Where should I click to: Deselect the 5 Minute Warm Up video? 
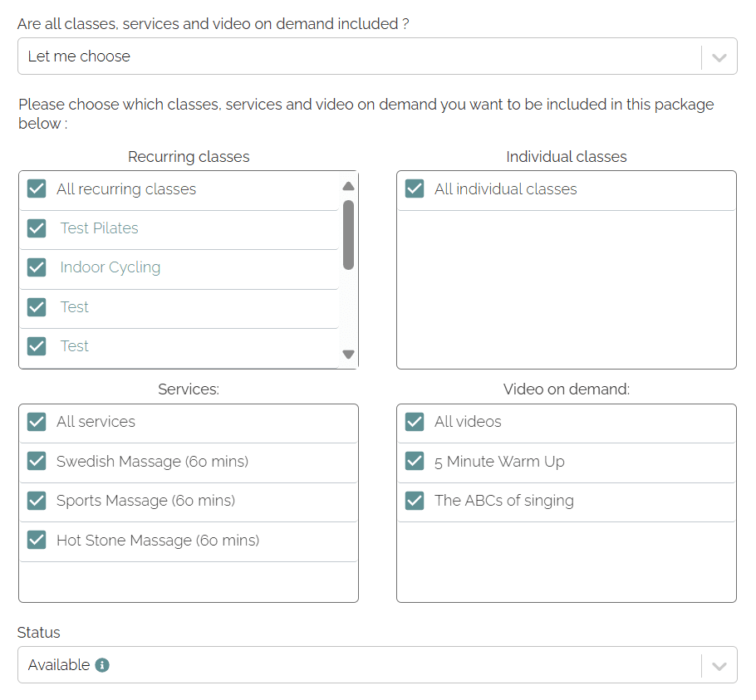click(415, 461)
